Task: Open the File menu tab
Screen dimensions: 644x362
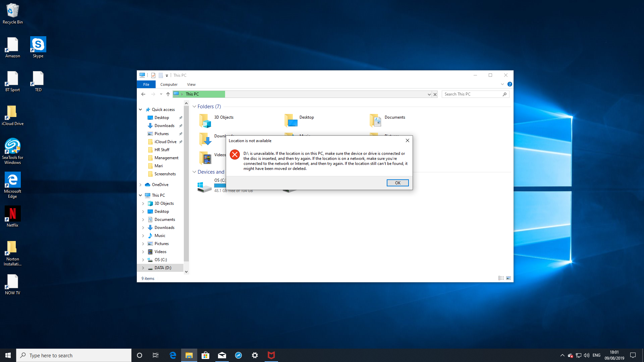Action: tap(146, 84)
